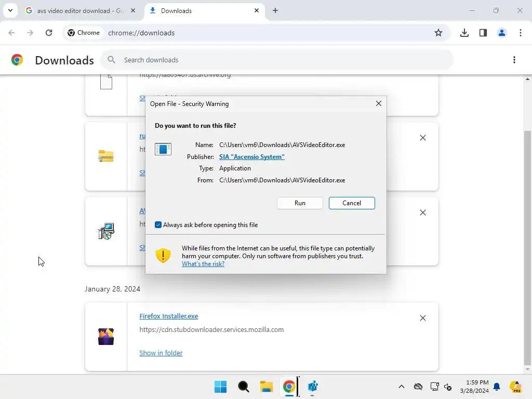Click the Chrome site info chip
This screenshot has height=399, width=532.
[x=84, y=33]
